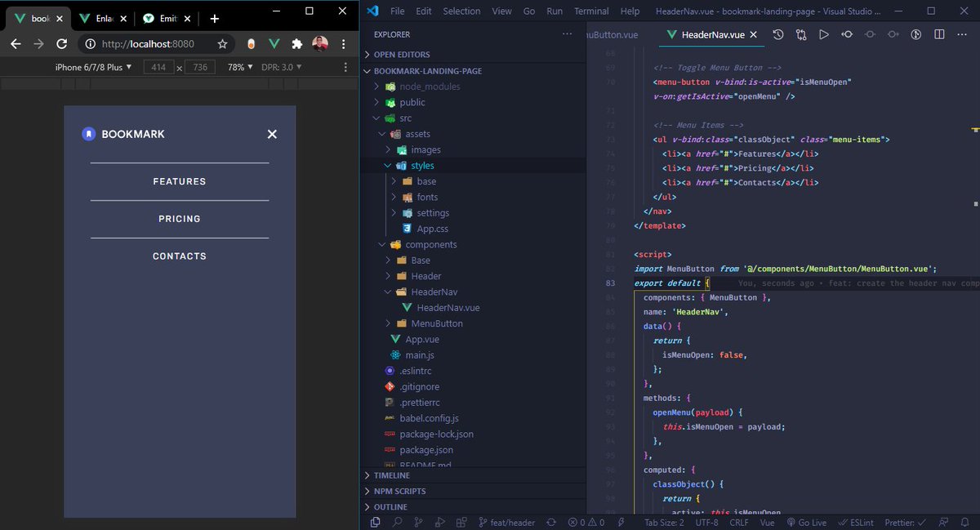Image resolution: width=980 pixels, height=530 pixels.
Task: Open the Vue devtools extension icon in Chrome toolbar
Action: click(x=274, y=45)
